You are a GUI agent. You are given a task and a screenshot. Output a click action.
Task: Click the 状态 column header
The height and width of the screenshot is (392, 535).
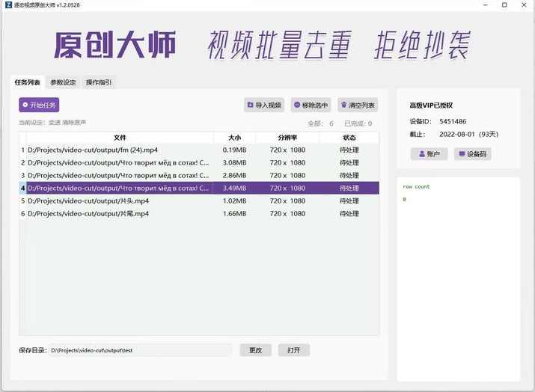click(x=349, y=138)
